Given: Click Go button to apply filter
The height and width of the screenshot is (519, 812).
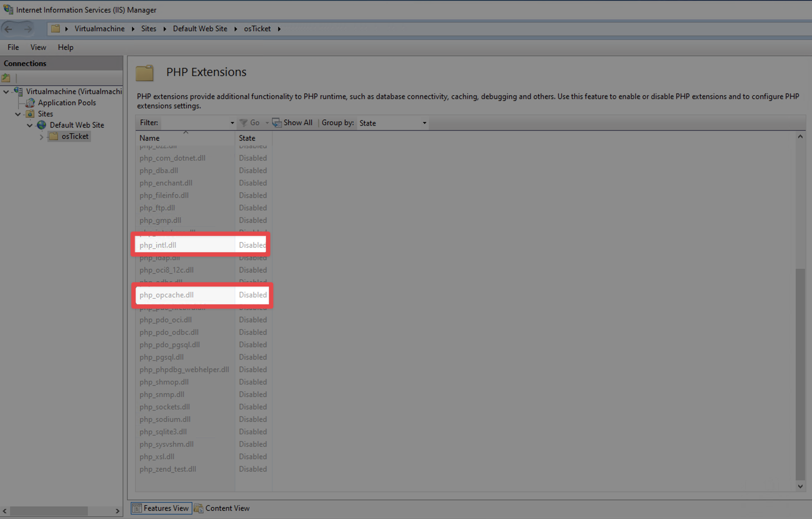Looking at the screenshot, I should coord(250,123).
